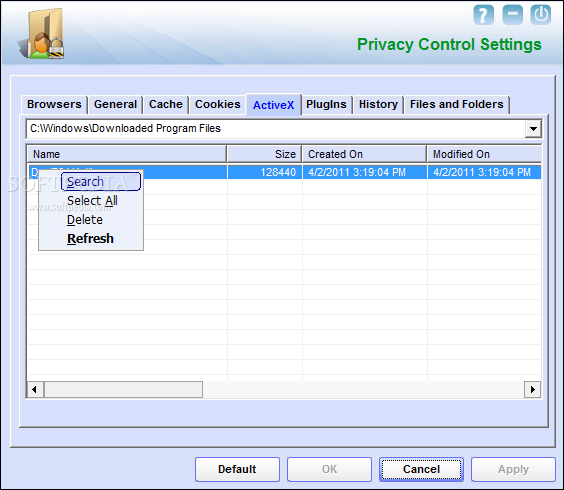Click the Apply button
The width and height of the screenshot is (564, 490).
point(513,469)
